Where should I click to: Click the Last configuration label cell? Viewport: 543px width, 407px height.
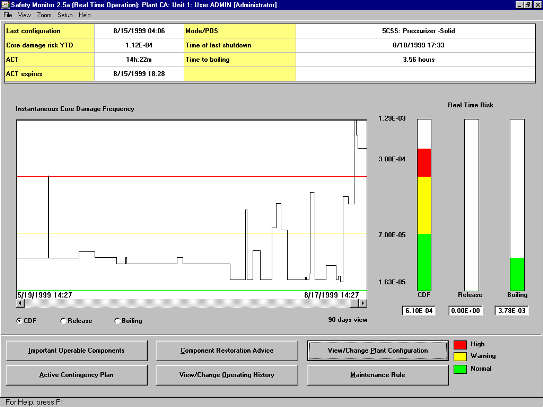(50, 31)
